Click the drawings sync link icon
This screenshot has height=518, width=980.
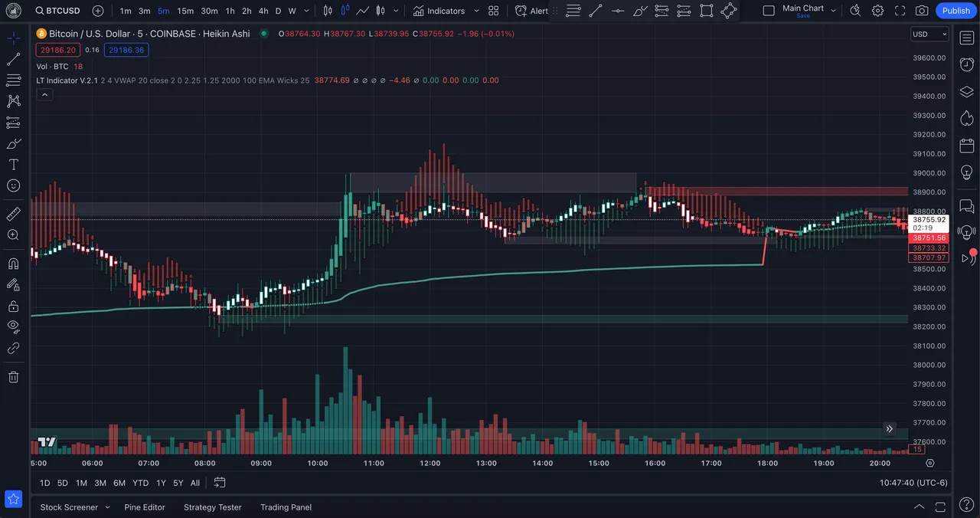pyautogui.click(x=14, y=348)
